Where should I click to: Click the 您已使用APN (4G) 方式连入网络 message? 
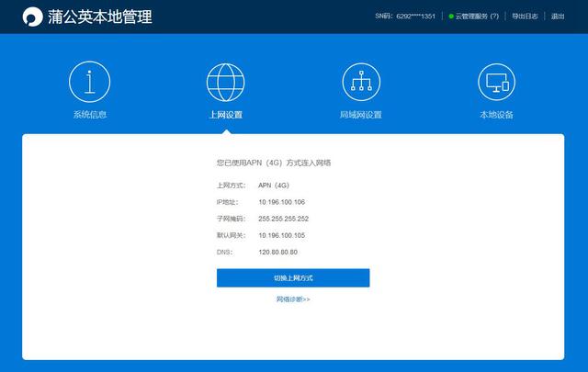click(x=274, y=163)
